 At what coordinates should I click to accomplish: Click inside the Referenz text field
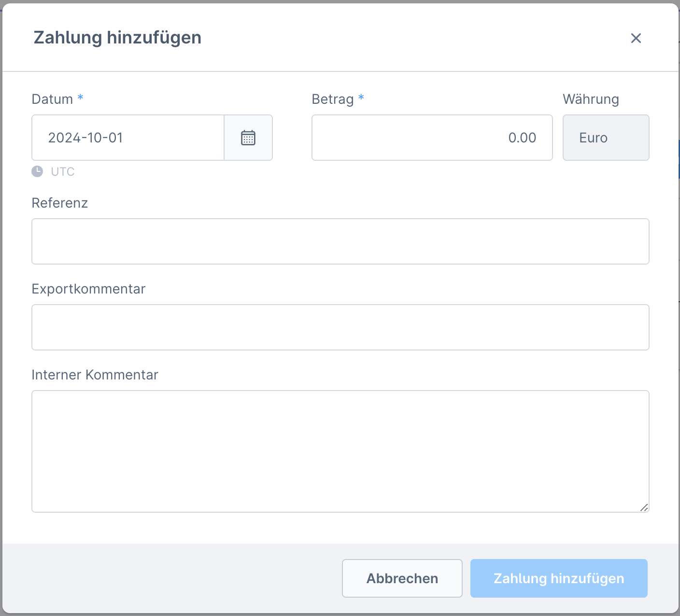tap(340, 241)
